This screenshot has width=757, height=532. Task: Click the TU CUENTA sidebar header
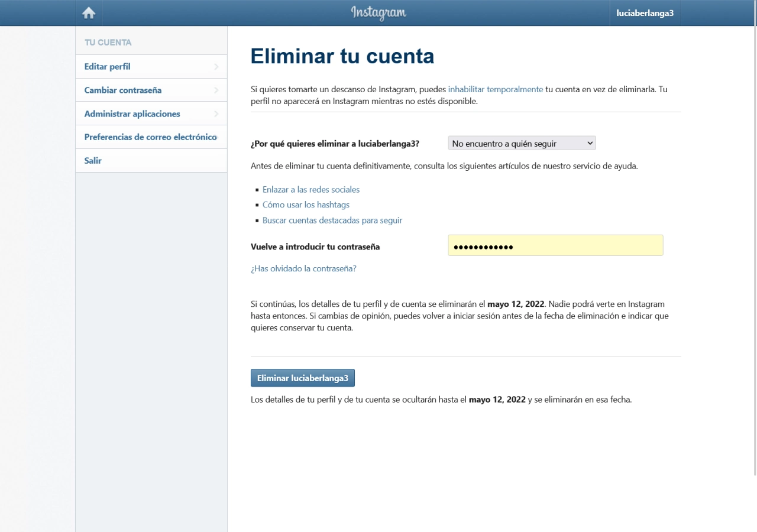[108, 43]
